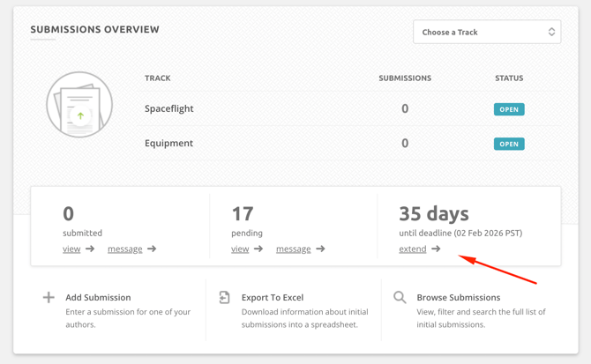View the submitted submissions
Screen dimensions: 591x364
71,249
